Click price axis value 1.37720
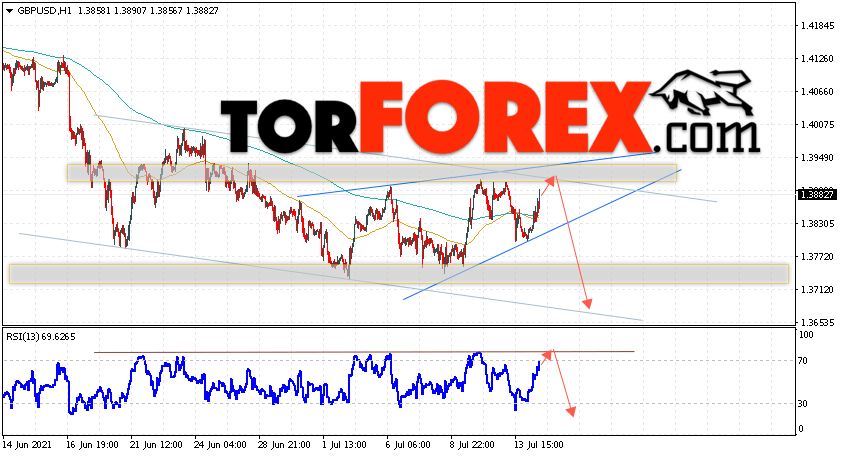841x456 pixels. click(817, 257)
